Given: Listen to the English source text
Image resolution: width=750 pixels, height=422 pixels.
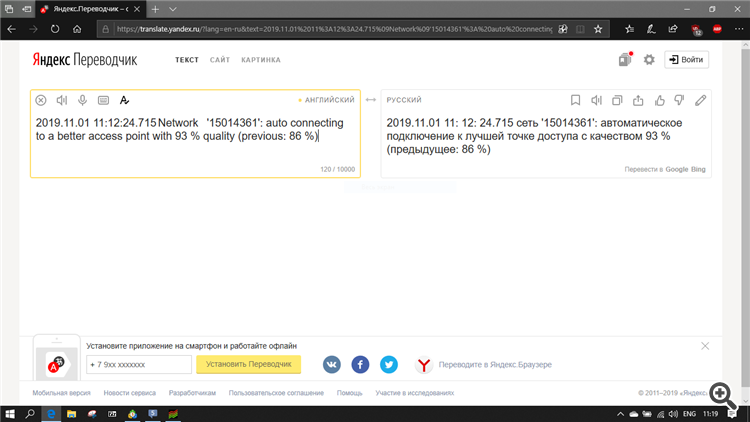Looking at the screenshot, I should pos(62,100).
